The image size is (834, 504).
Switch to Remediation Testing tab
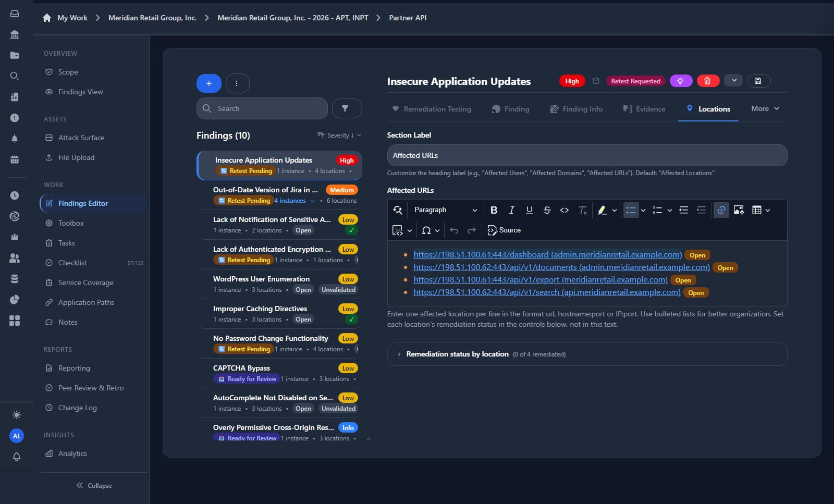[x=432, y=109]
